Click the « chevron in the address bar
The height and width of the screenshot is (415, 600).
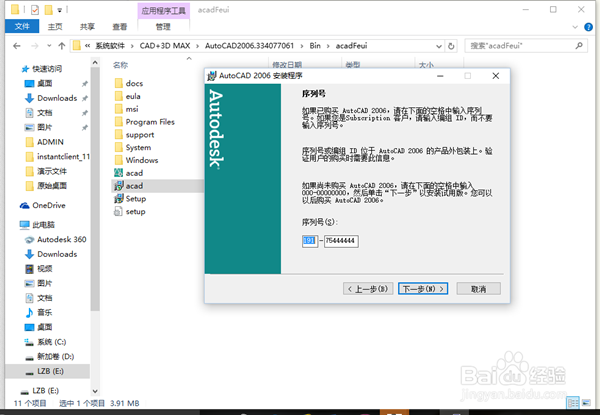pos(88,46)
